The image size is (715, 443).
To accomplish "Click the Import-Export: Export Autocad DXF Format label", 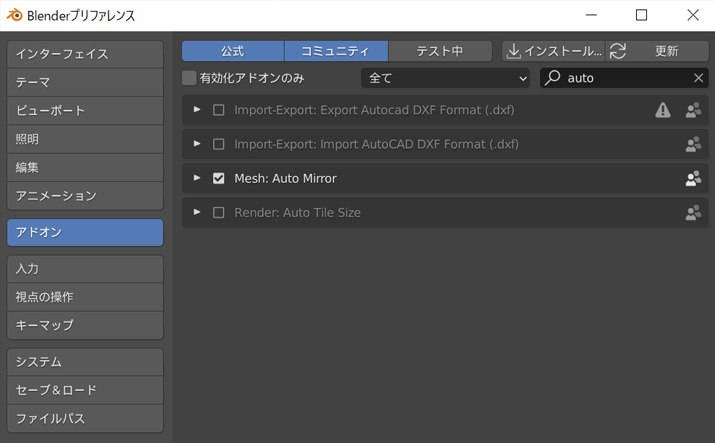I will point(374,110).
